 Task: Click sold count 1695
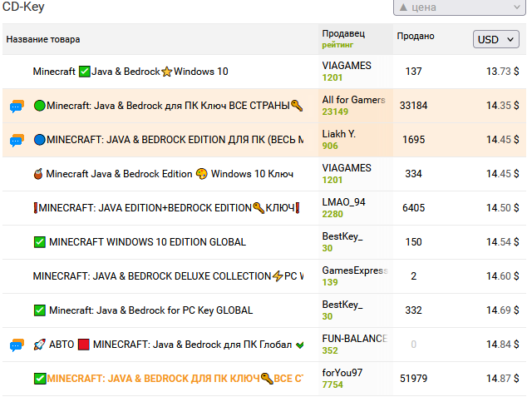pos(414,140)
